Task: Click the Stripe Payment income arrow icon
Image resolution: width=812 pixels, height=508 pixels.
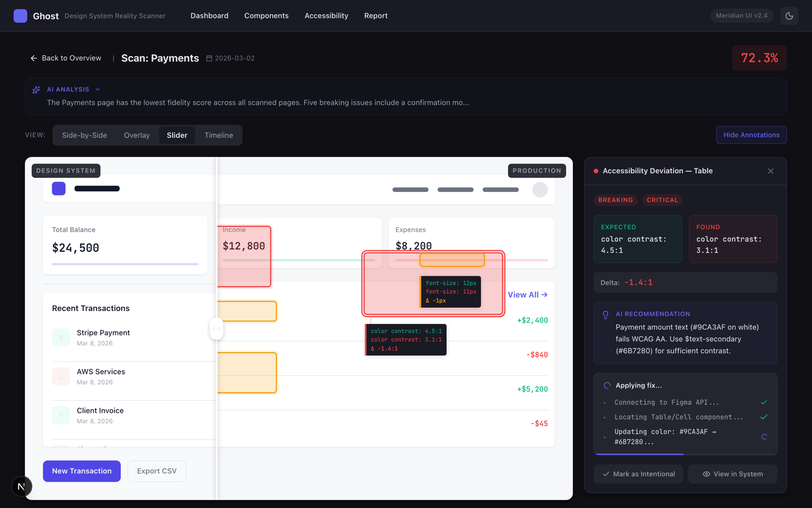Action: pyautogui.click(x=61, y=337)
